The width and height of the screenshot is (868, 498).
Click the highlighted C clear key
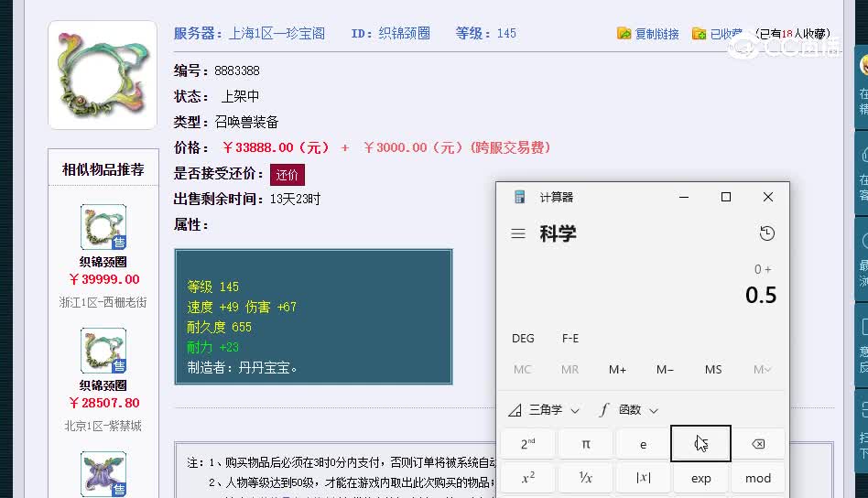pos(700,444)
